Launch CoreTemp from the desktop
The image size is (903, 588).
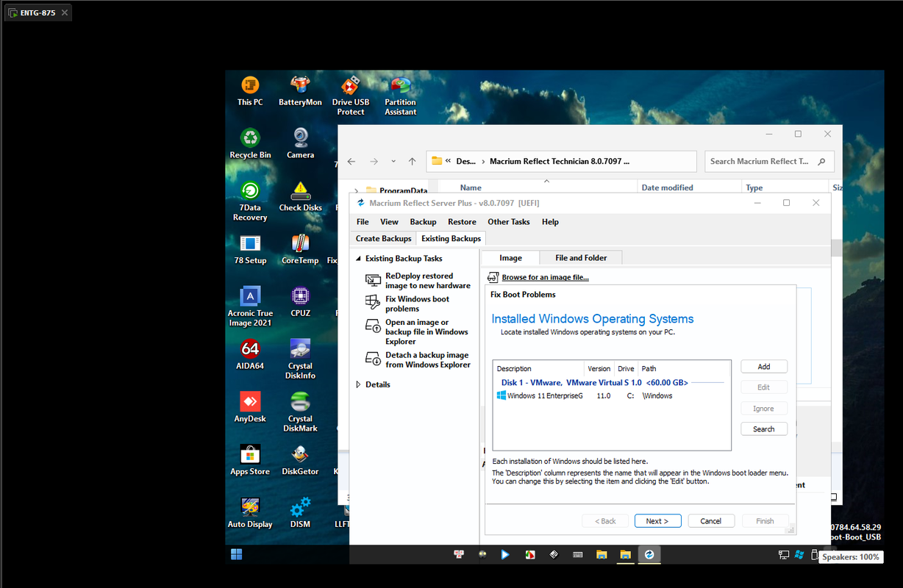click(x=300, y=249)
